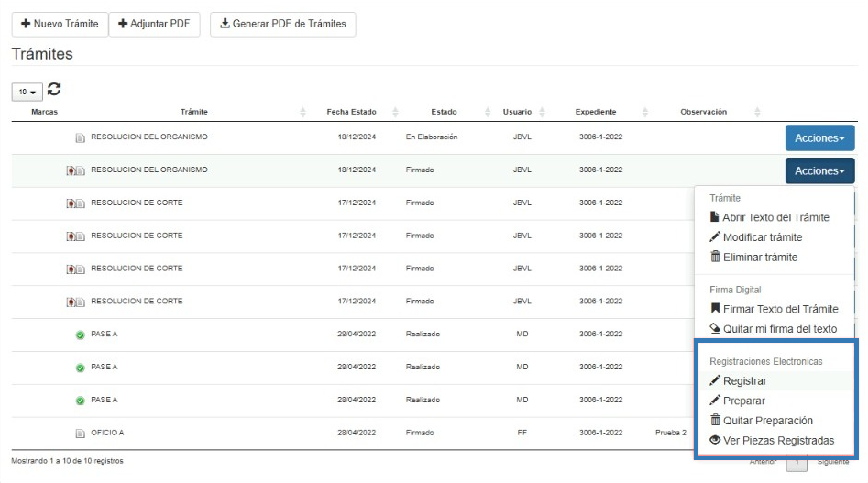
Task: Click the document icon beside OFICIO A
Action: point(80,433)
